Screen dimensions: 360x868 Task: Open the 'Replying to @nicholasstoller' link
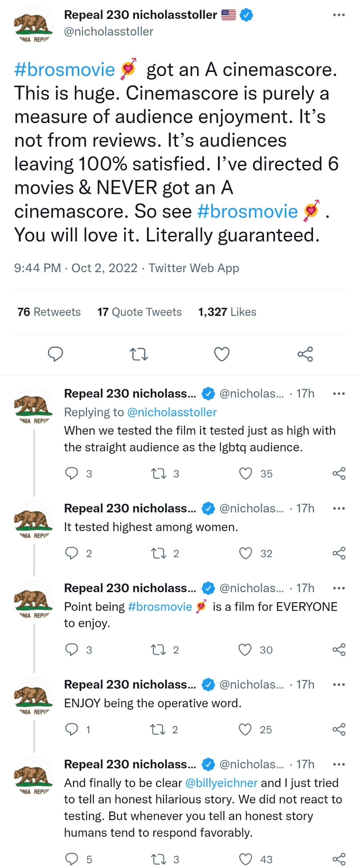pos(172,412)
